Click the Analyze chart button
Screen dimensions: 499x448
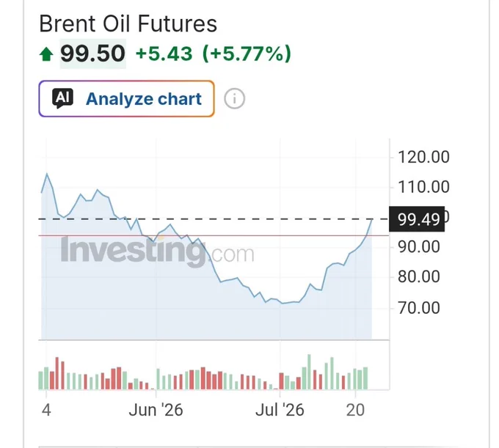pos(126,98)
